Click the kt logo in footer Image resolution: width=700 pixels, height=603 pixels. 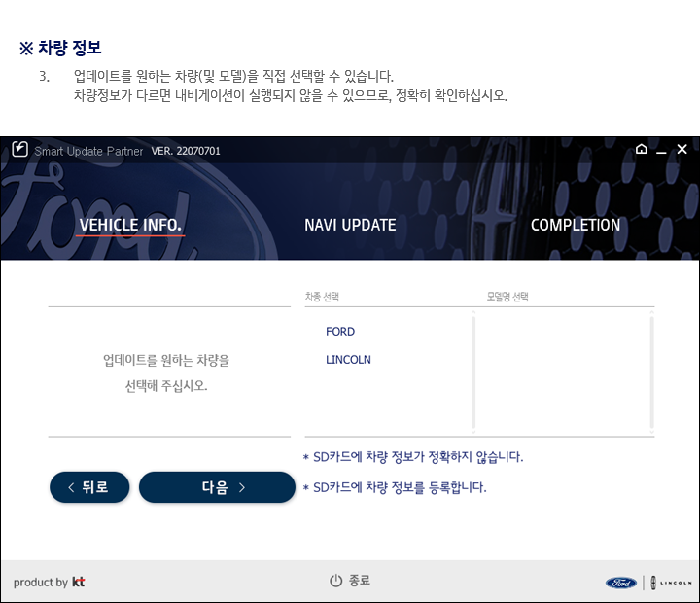point(79,582)
